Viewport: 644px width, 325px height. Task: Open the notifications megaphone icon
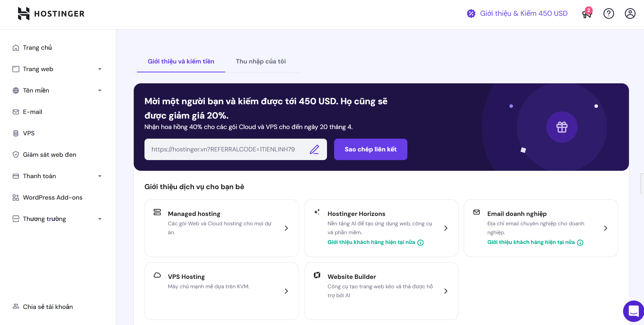tap(587, 14)
